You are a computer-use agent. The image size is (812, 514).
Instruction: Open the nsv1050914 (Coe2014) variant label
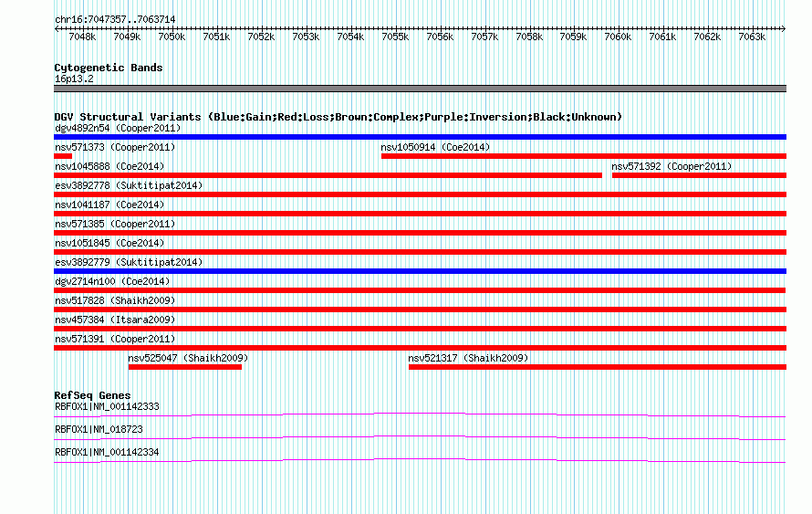point(435,147)
